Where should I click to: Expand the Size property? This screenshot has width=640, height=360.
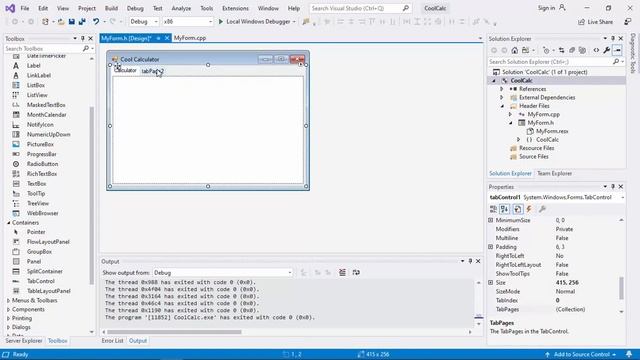pos(491,282)
